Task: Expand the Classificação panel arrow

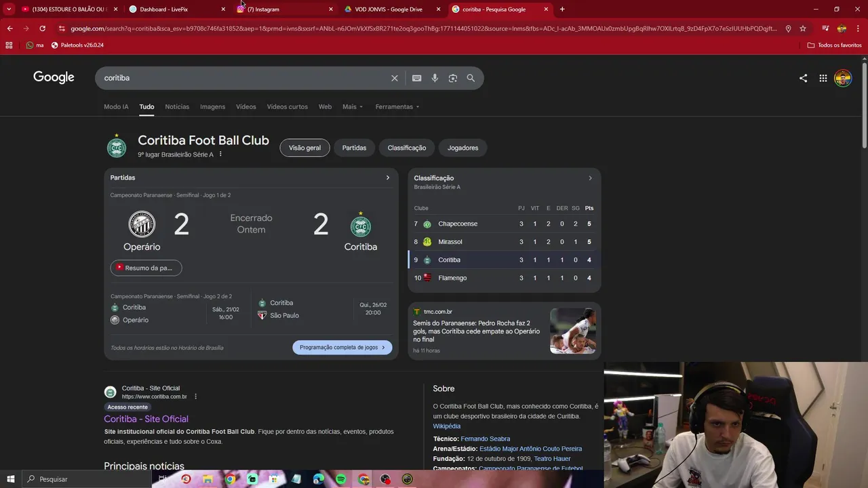Action: (x=590, y=178)
